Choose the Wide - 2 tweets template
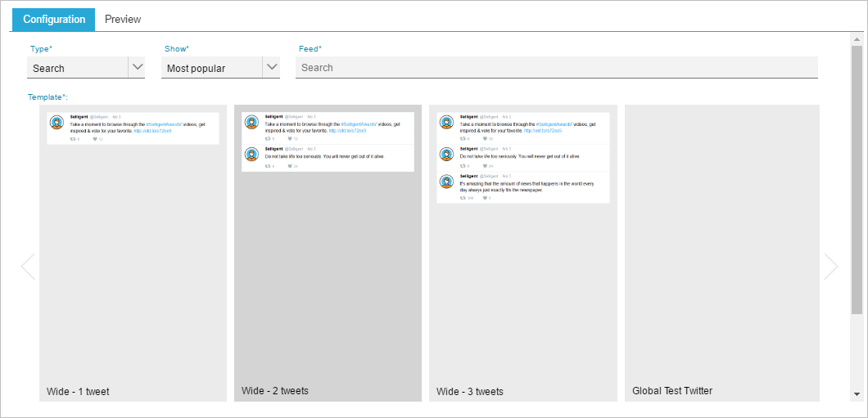 coord(328,254)
